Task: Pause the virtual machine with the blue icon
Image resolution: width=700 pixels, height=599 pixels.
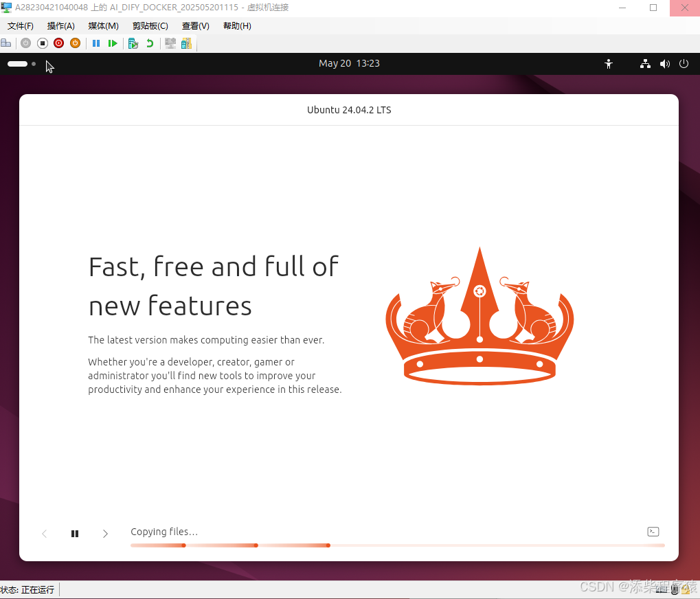Action: coord(96,43)
